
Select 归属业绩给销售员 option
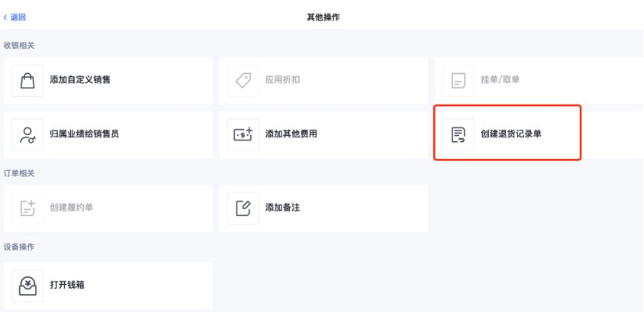click(x=84, y=133)
